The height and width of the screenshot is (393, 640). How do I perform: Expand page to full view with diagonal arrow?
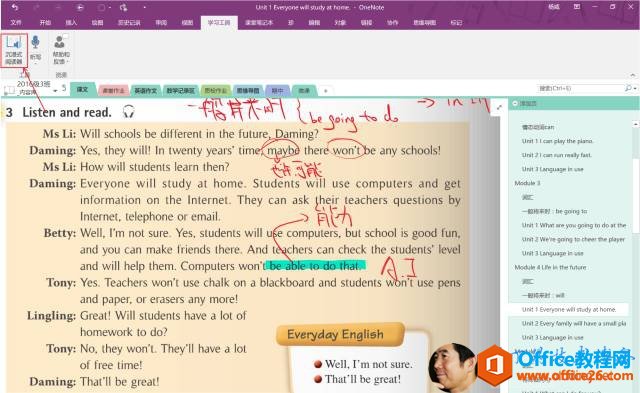pyautogui.click(x=499, y=107)
